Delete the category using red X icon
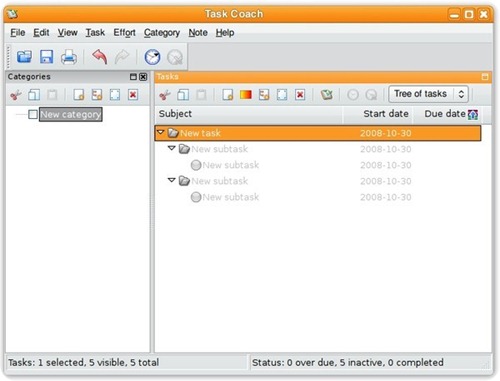 (133, 95)
